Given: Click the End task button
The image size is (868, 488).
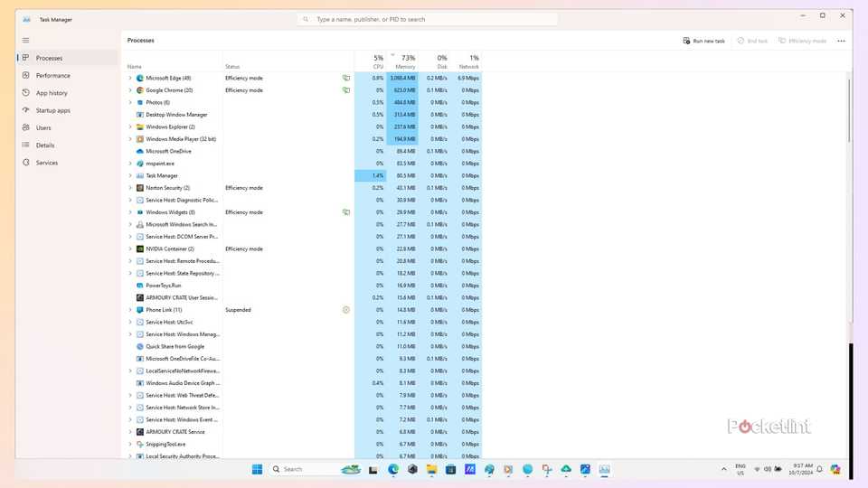Looking at the screenshot, I should [x=752, y=41].
